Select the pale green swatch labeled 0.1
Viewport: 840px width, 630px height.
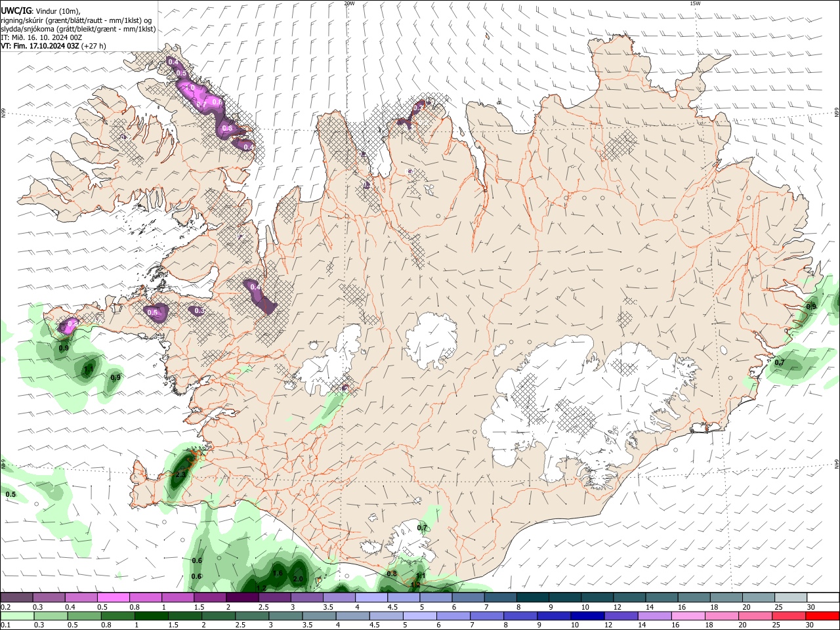click(16, 616)
